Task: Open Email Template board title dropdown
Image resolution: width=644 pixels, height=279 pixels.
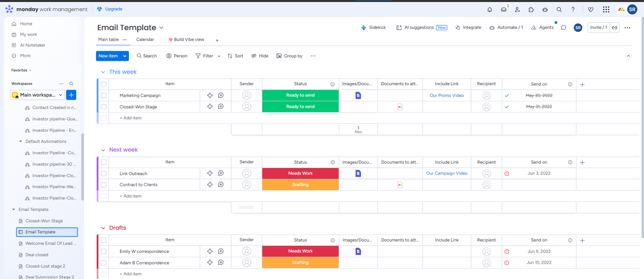Action: tap(161, 28)
